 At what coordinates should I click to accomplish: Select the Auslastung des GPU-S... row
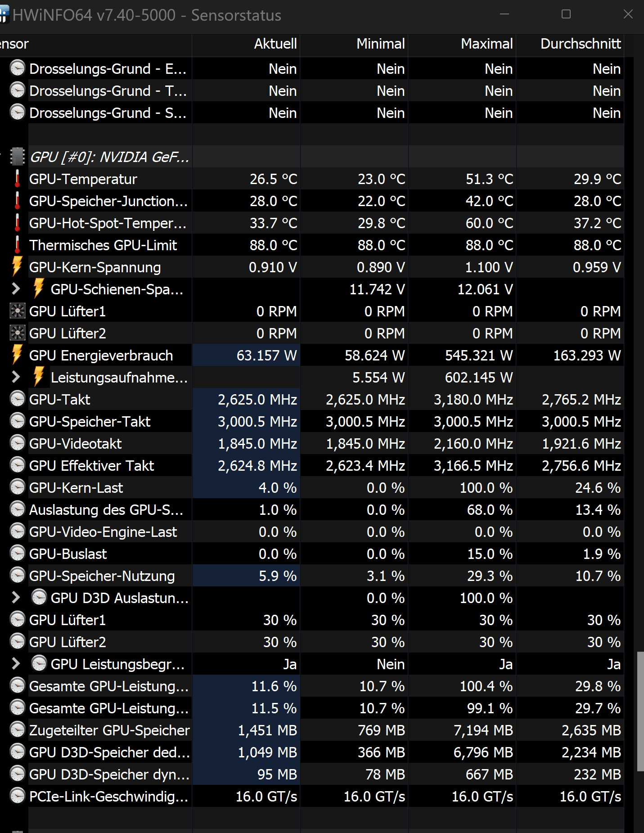point(312,509)
